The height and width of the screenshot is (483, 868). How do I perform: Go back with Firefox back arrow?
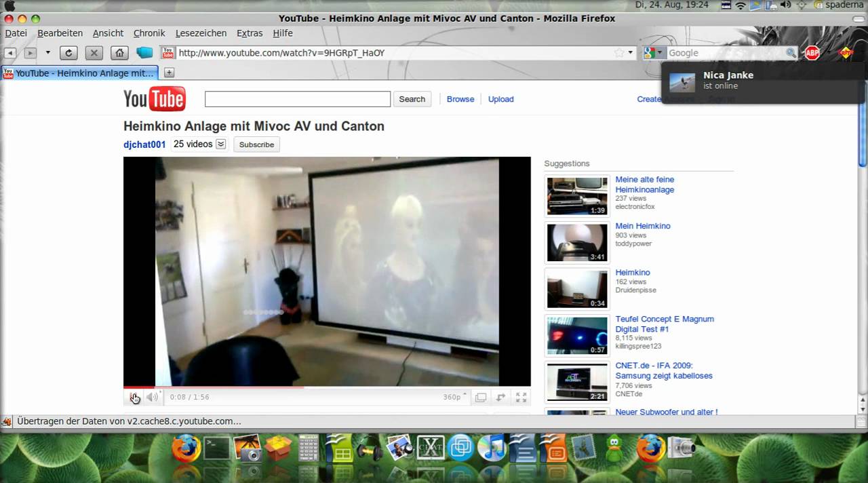pyautogui.click(x=10, y=53)
